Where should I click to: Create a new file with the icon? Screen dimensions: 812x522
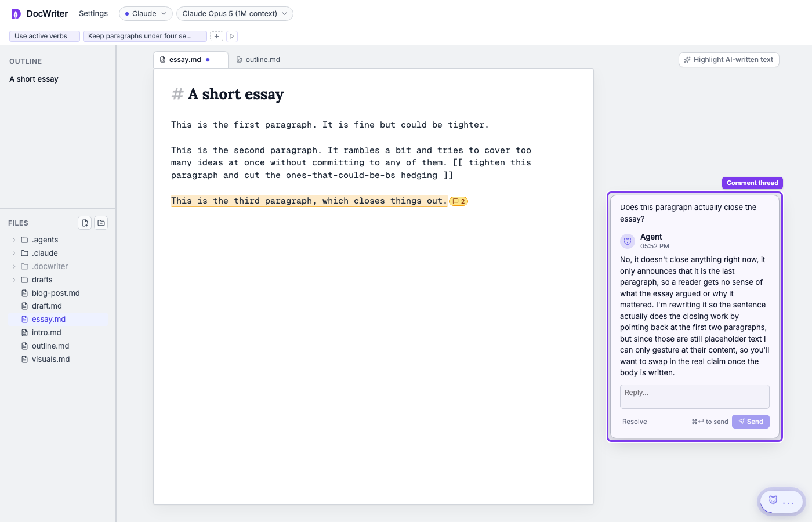85,223
